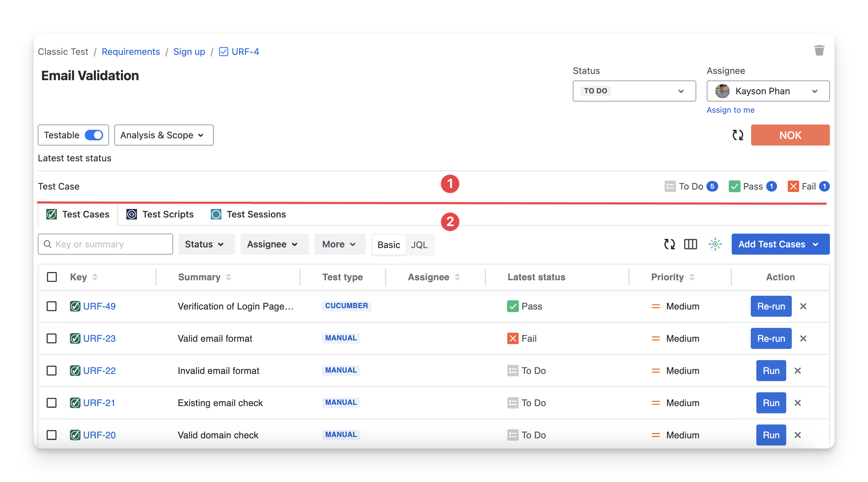868x482 pixels.
Task: Check the select-all header checkbox
Action: pyautogui.click(x=52, y=277)
